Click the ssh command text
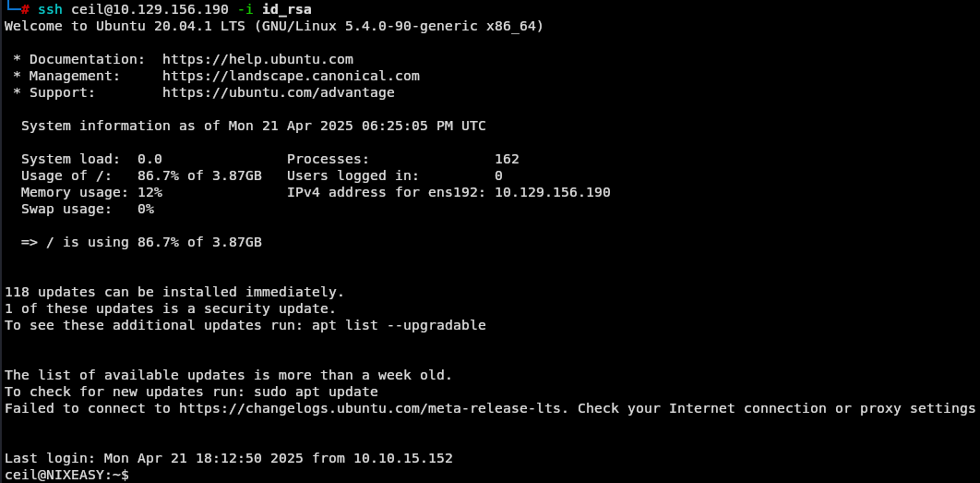 click(x=50, y=10)
